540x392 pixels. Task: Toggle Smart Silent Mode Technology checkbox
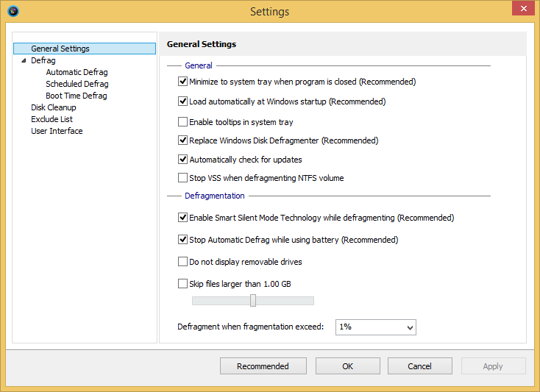(x=183, y=218)
